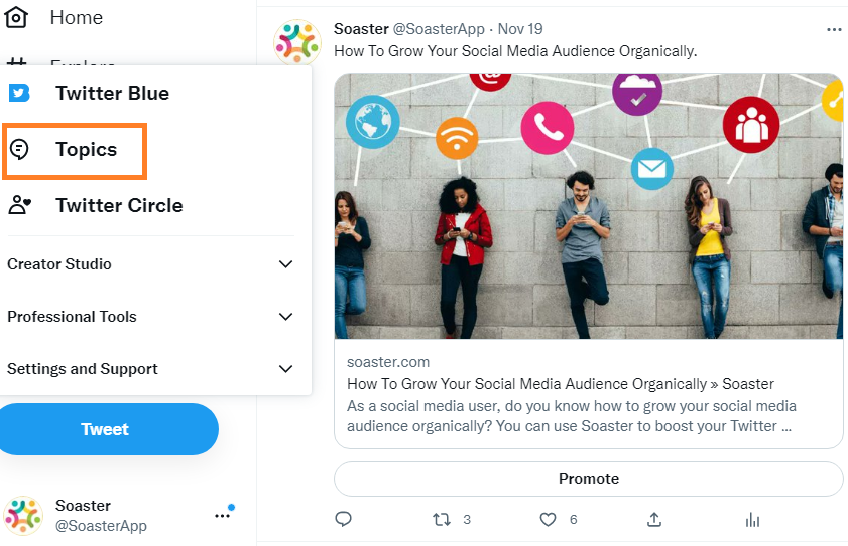The width and height of the screenshot is (848, 546).
Task: Reply to the tweet via comment icon
Action: [x=343, y=520]
